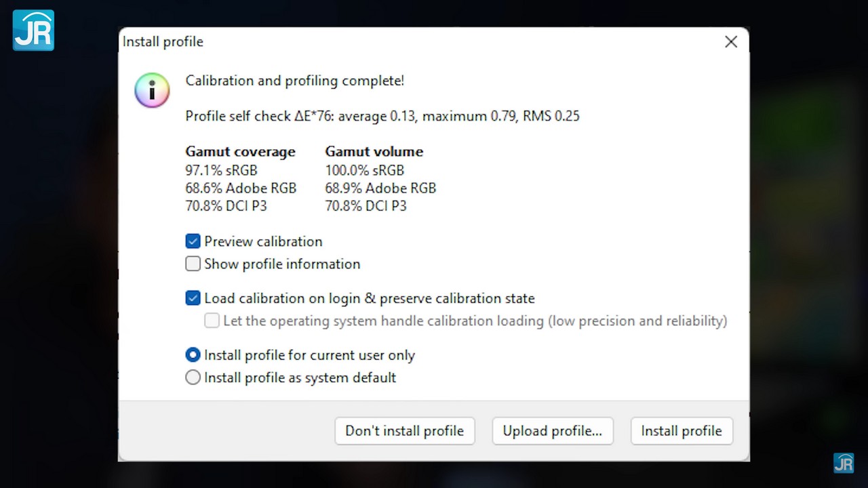Check Let the operating system handle calibration loading
Image resolution: width=868 pixels, height=488 pixels.
(x=212, y=321)
